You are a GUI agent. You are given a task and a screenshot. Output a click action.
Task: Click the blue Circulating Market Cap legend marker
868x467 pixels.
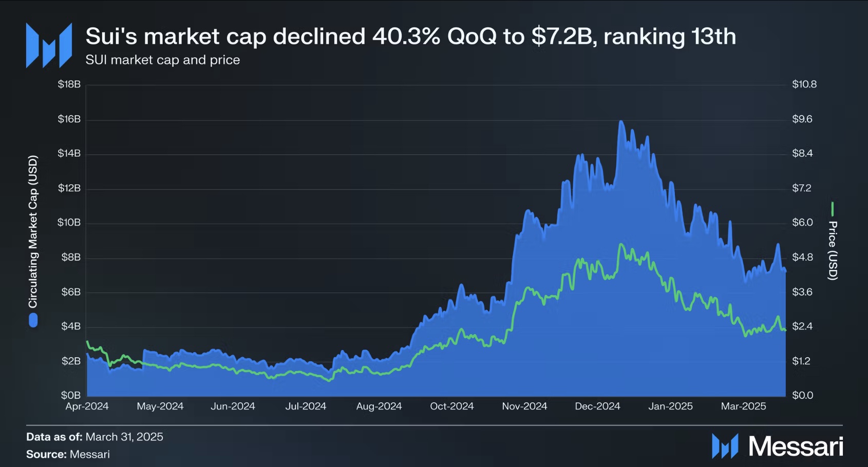33,320
